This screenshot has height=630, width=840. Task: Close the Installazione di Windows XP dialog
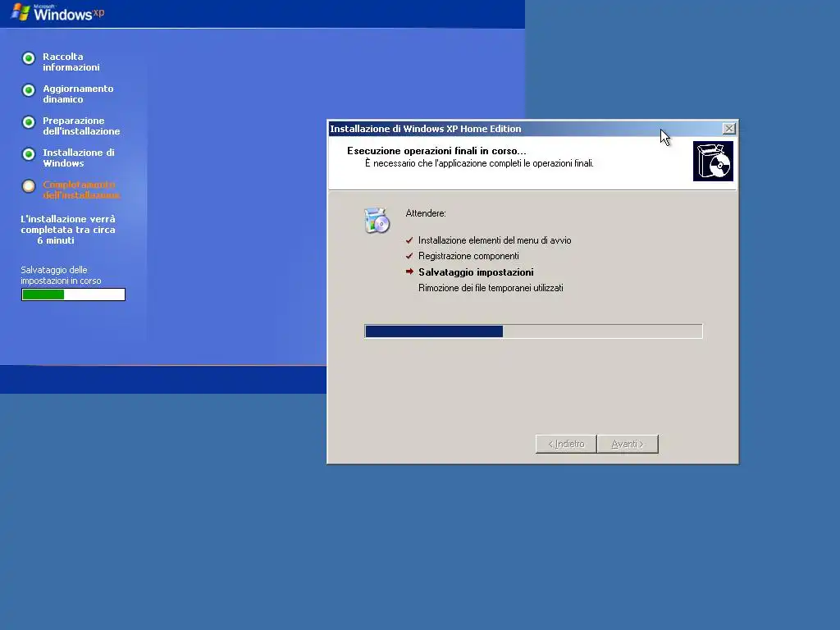(728, 129)
